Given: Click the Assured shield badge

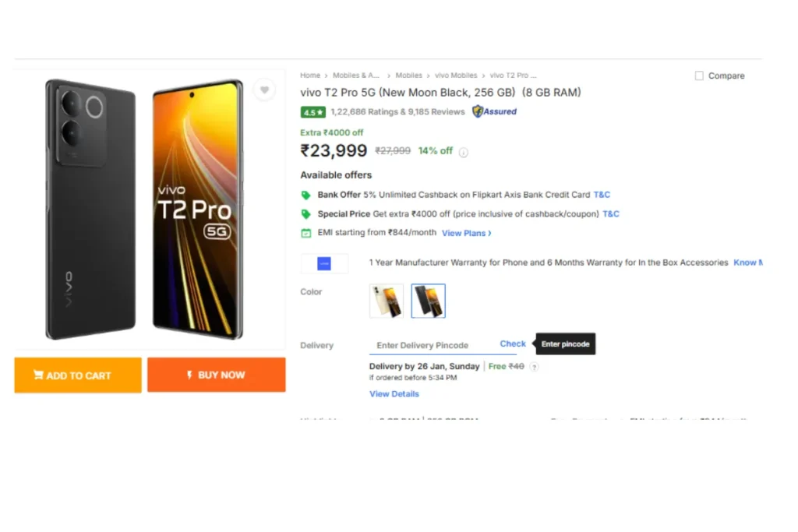Looking at the screenshot, I should (x=494, y=111).
